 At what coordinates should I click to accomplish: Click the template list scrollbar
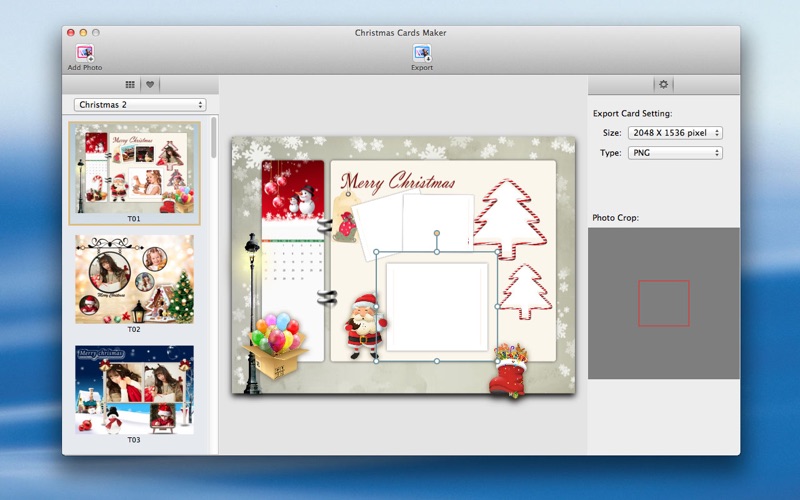tap(214, 138)
